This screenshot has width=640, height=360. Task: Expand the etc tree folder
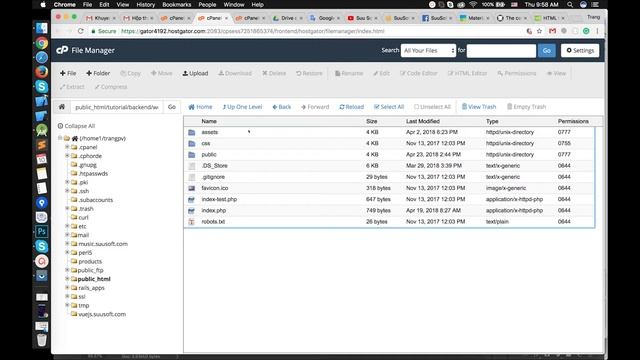tap(67, 226)
